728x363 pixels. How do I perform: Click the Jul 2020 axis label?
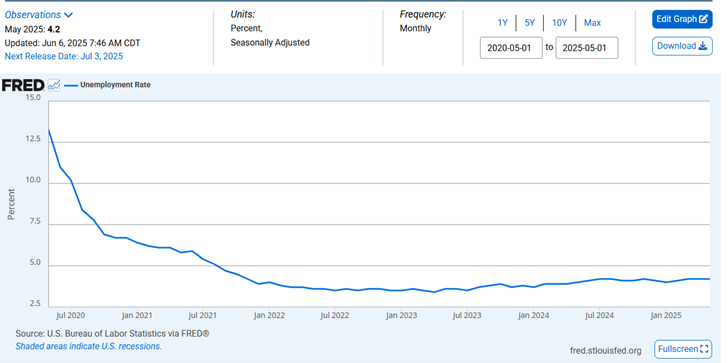coord(71,316)
